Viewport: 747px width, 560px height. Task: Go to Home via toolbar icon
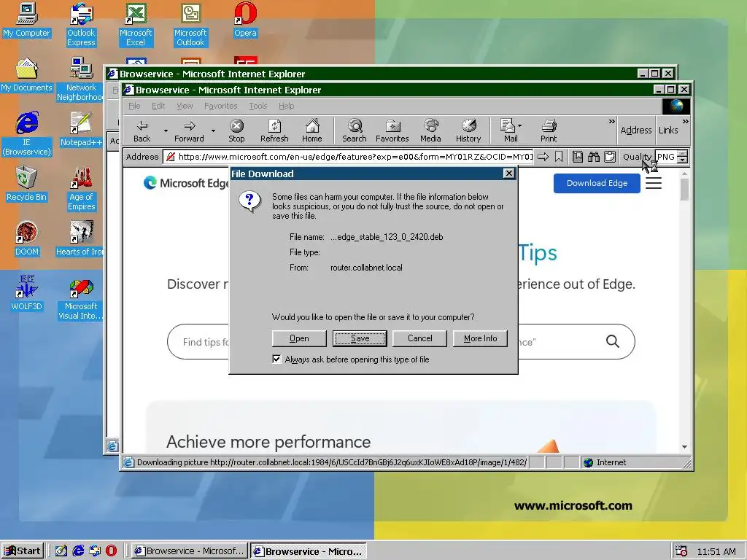(x=312, y=131)
